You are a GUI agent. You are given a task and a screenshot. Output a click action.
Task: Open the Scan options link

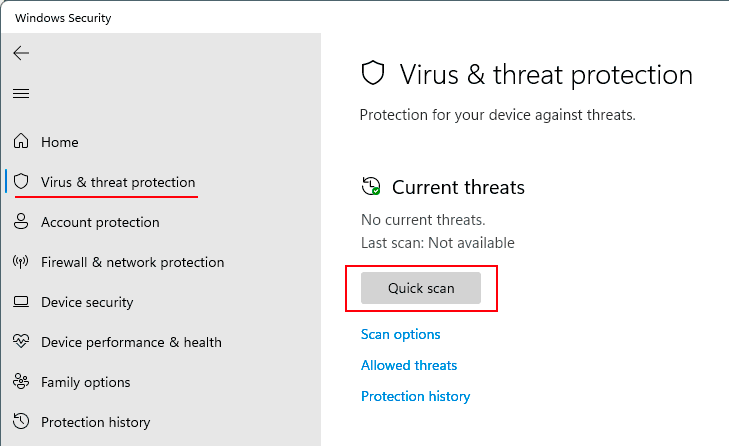pyautogui.click(x=400, y=334)
